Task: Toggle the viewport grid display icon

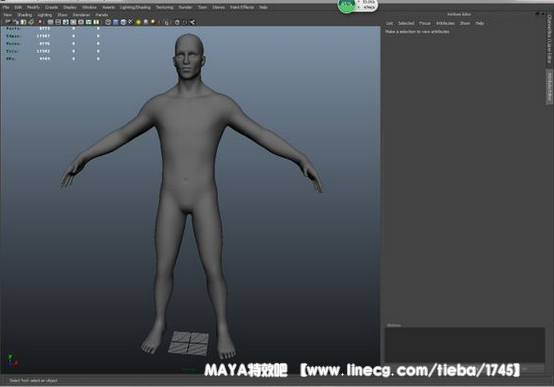Action: tap(51, 22)
